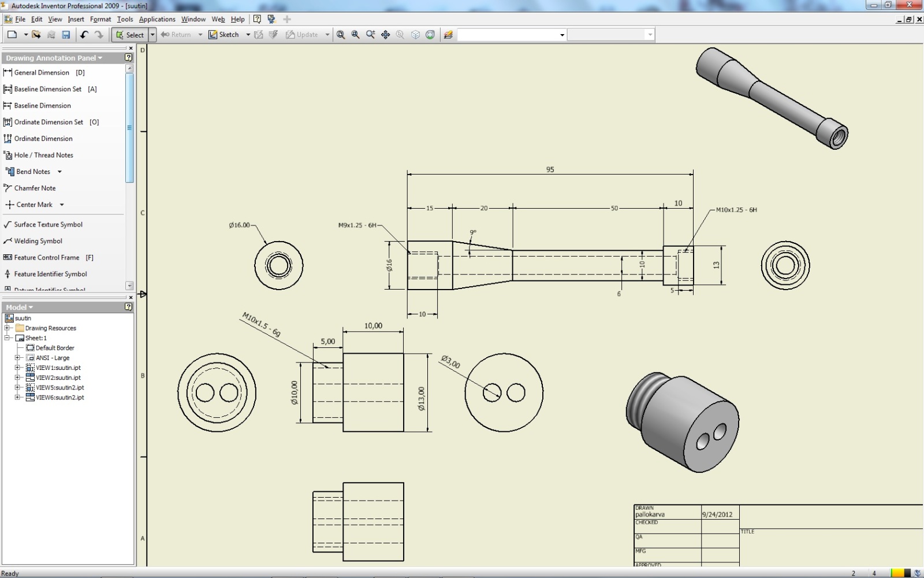Click the Hole / Thread Notes tool
The width and height of the screenshot is (924, 578).
(43, 155)
